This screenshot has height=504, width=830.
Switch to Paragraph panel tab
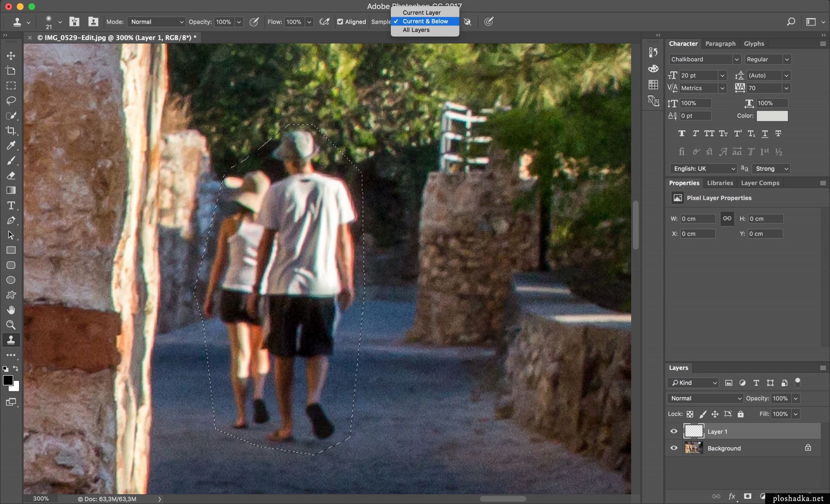(720, 43)
